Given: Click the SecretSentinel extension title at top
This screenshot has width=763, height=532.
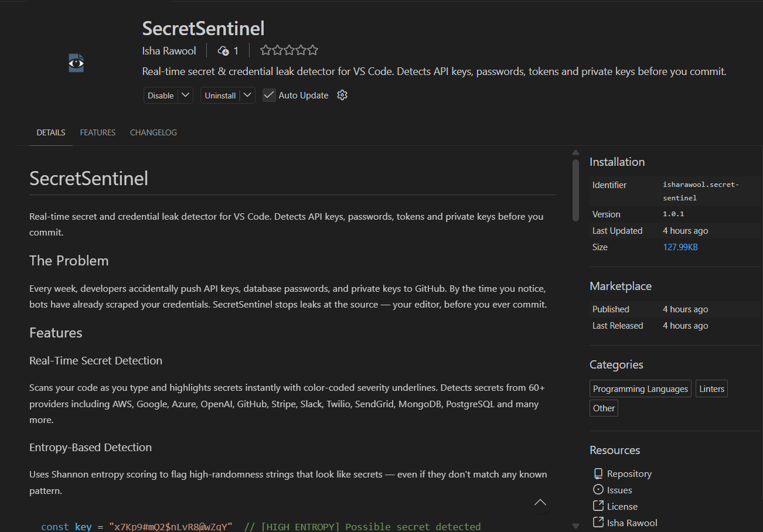Looking at the screenshot, I should [x=203, y=28].
